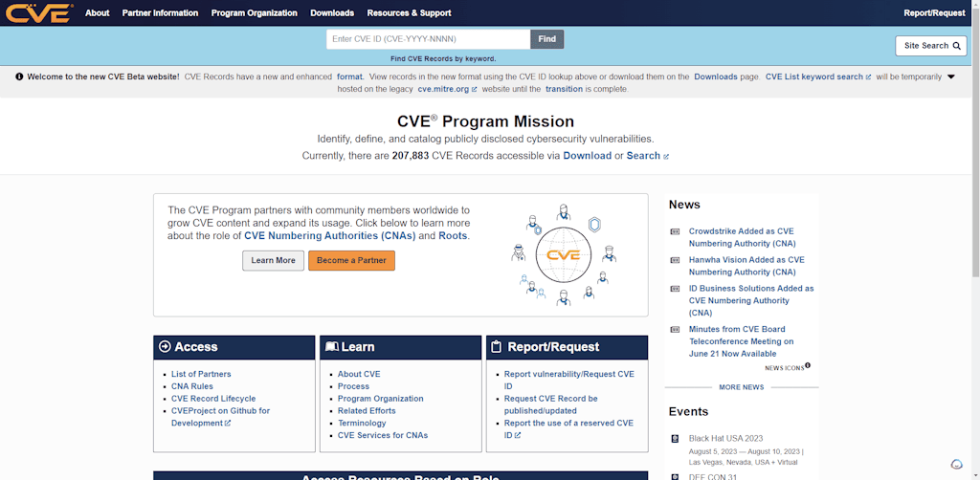980x480 pixels.
Task: Open Request CVE Record be published/updated link
Action: [x=550, y=404]
